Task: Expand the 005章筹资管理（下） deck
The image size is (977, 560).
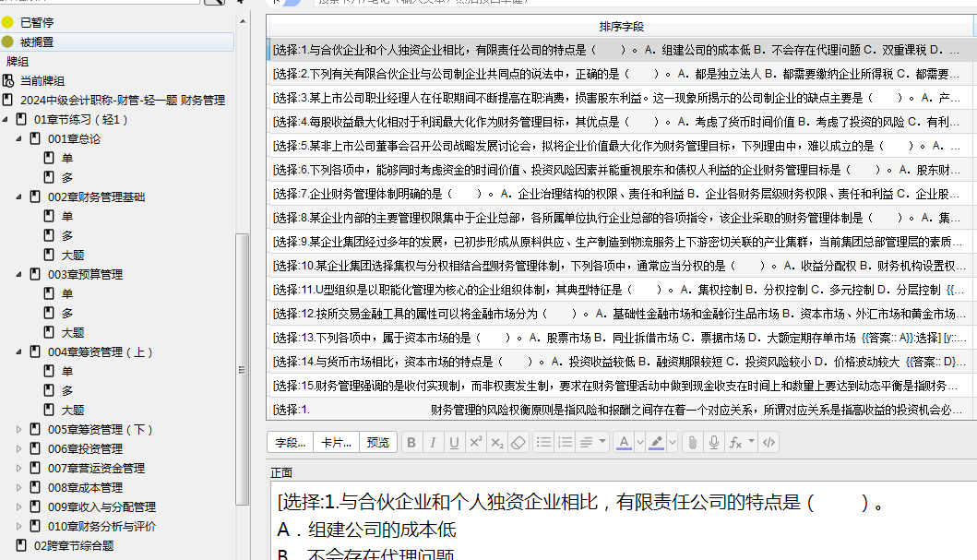Action: [18, 429]
